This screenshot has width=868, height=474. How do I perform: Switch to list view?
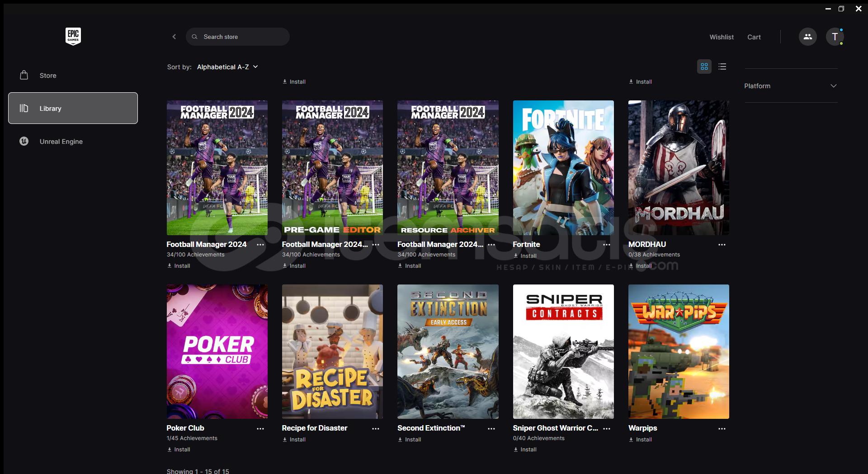click(x=722, y=66)
